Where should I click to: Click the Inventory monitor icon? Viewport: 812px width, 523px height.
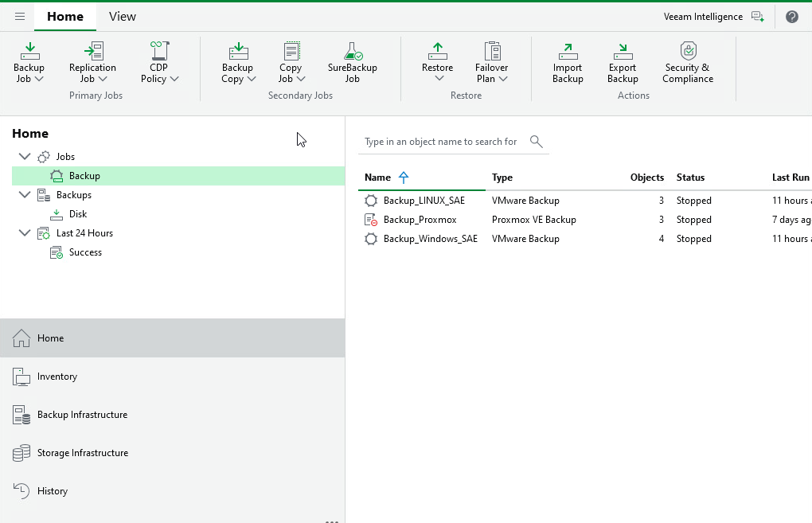click(21, 377)
